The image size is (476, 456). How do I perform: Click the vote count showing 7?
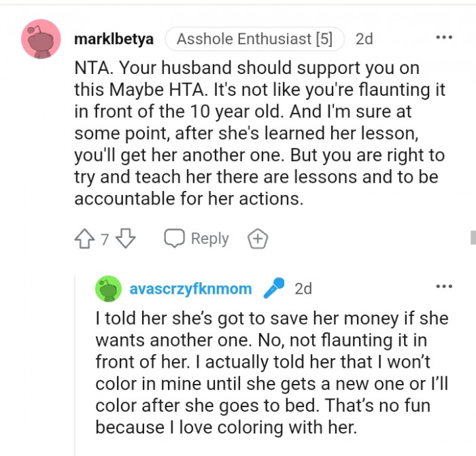pyautogui.click(x=105, y=239)
